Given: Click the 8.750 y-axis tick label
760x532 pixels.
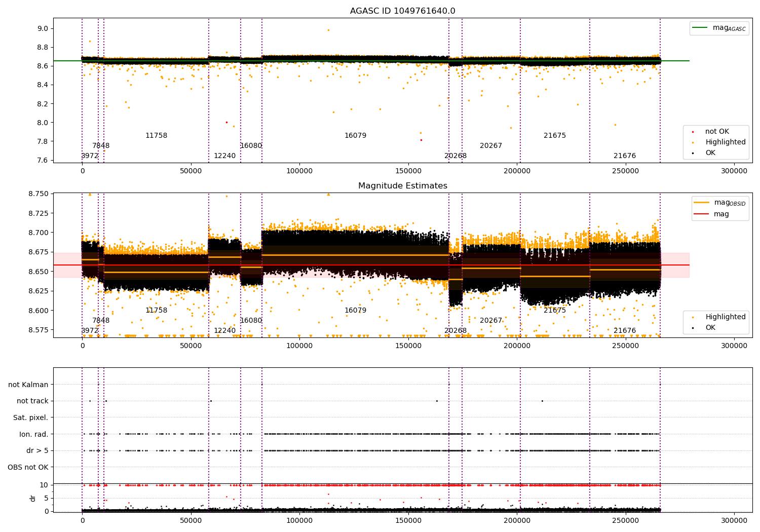Looking at the screenshot, I should pyautogui.click(x=39, y=194).
